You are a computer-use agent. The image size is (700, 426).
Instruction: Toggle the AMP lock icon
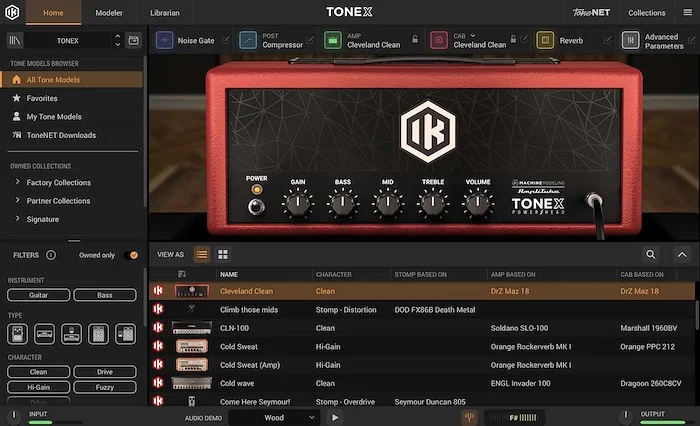pyautogui.click(x=415, y=39)
